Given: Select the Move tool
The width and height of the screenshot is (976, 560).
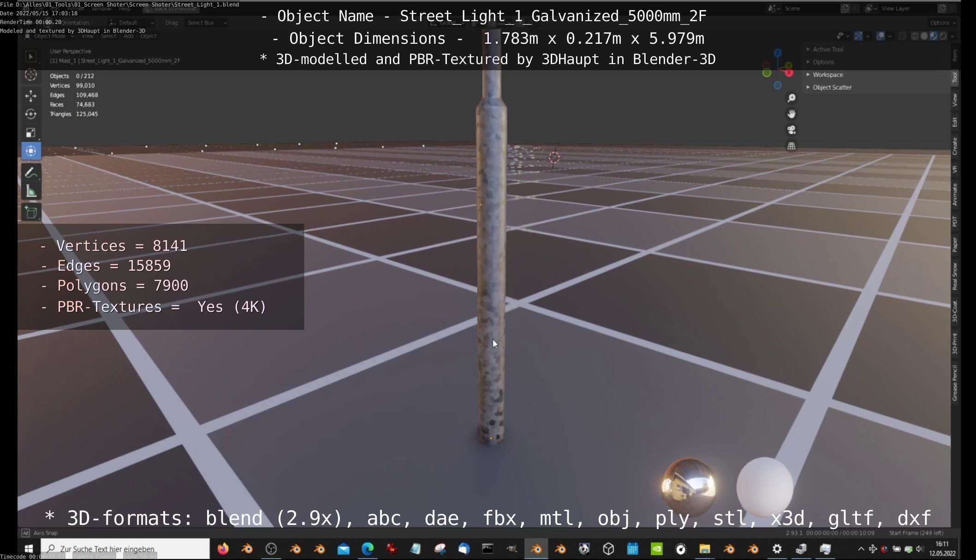Looking at the screenshot, I should click(x=31, y=95).
